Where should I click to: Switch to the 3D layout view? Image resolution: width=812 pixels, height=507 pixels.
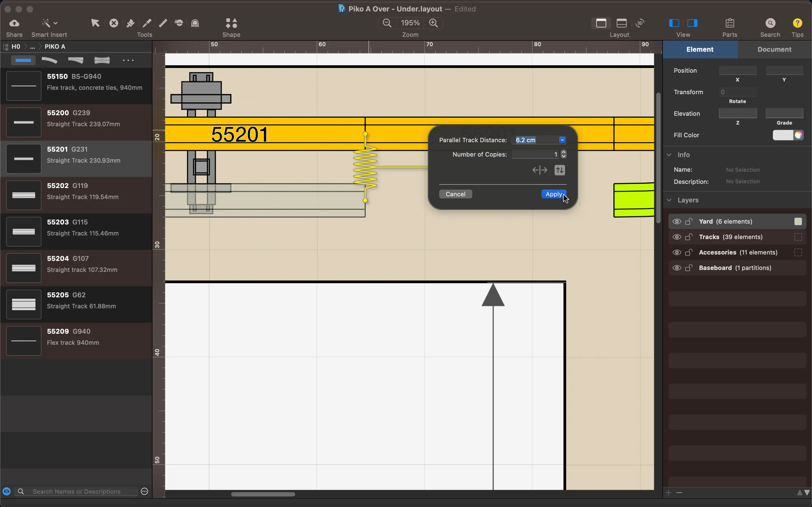[640, 23]
